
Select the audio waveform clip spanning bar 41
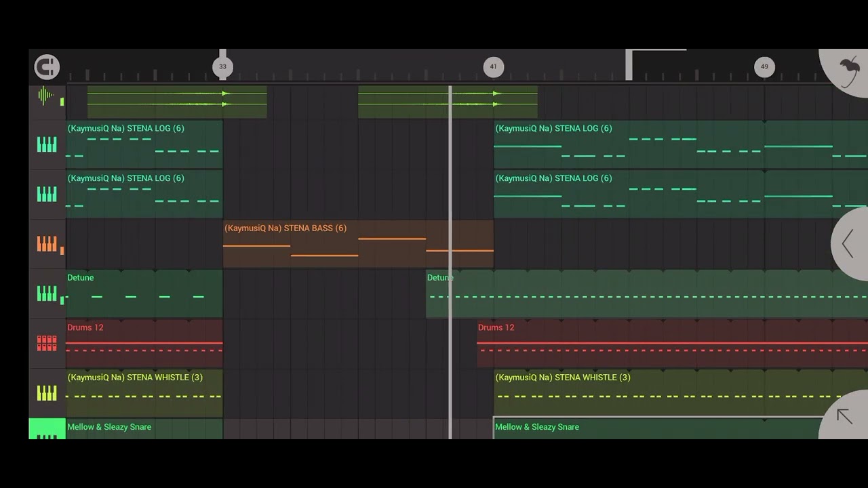click(x=448, y=102)
